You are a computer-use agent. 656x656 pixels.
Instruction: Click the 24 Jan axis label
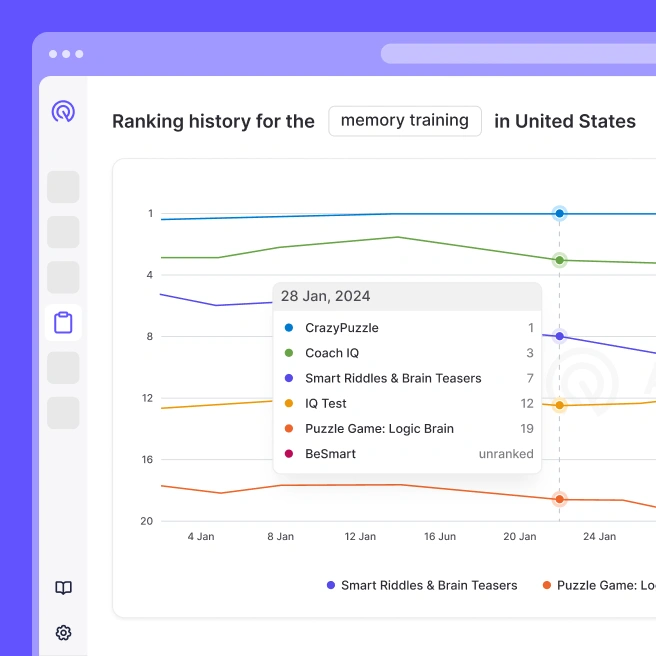tap(600, 536)
